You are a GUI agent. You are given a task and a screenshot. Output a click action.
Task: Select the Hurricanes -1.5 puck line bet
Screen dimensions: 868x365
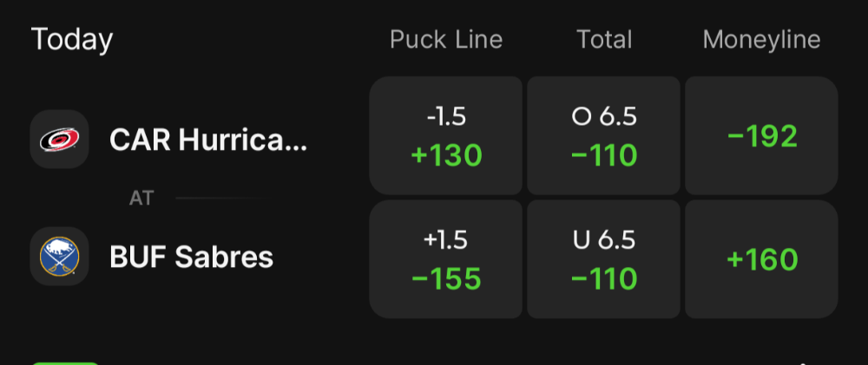coord(446,135)
